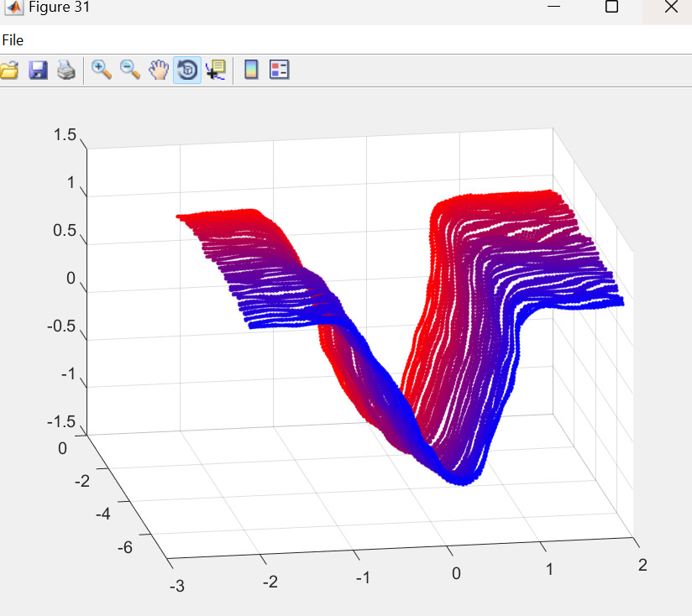Toggle the Insert Legend button
692x616 pixels.
[279, 70]
